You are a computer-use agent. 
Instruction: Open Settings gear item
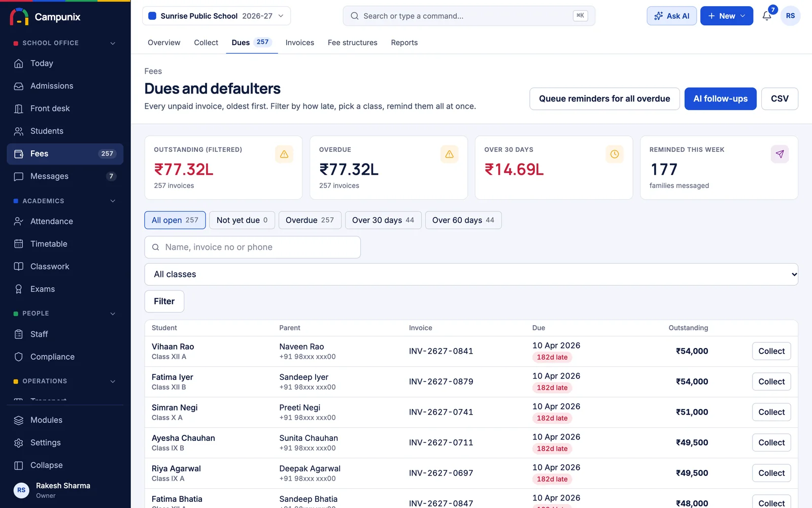(x=65, y=442)
